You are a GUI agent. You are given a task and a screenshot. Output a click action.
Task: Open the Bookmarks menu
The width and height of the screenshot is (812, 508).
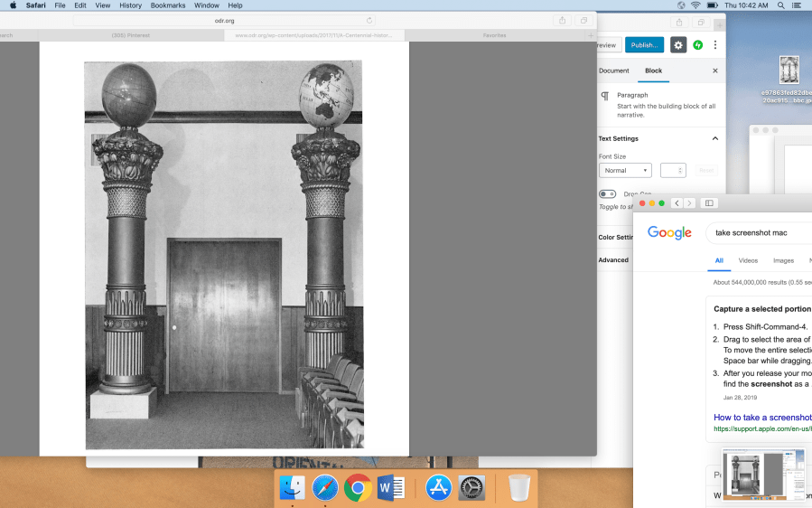coord(167,5)
